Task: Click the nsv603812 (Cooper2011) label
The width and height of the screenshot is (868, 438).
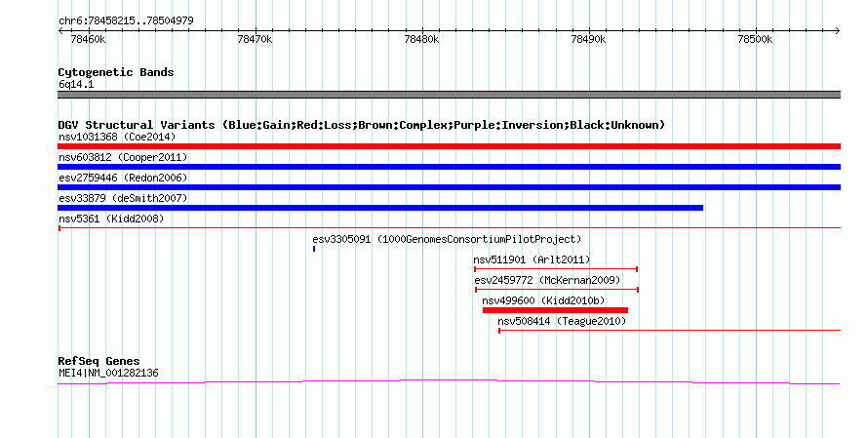Action: pos(124,157)
